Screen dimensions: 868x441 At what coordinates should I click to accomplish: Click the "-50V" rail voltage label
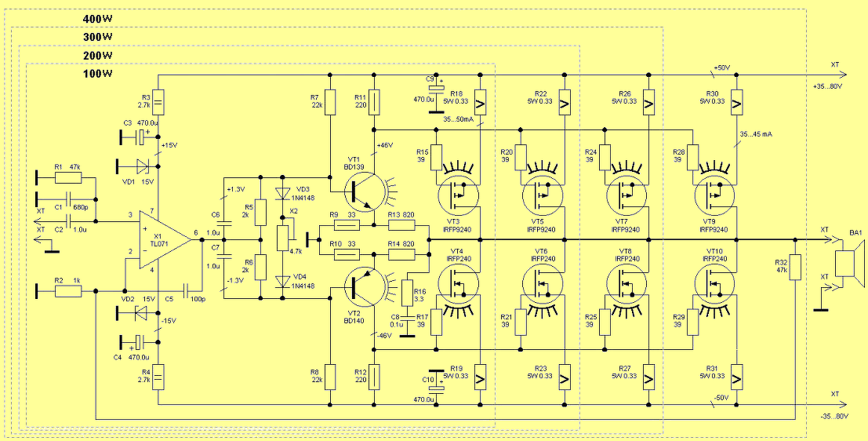point(721,398)
